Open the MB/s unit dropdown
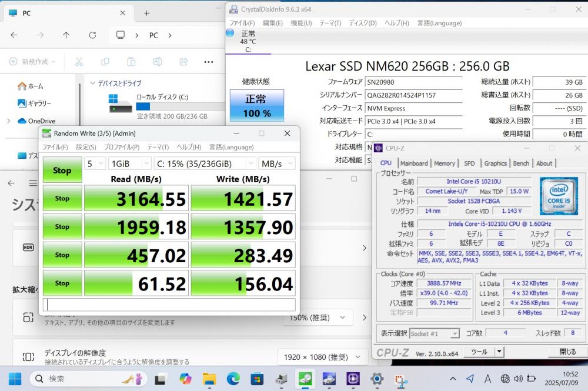 (277, 163)
